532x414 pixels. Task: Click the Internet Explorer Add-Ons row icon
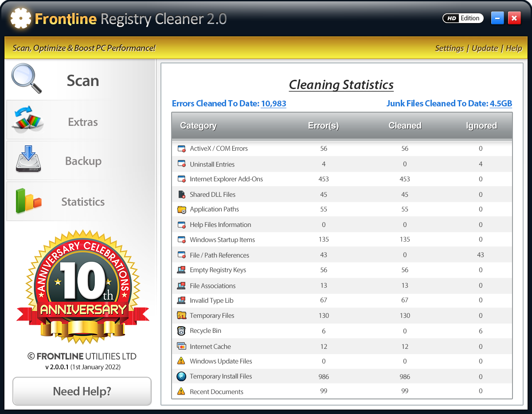click(x=181, y=179)
